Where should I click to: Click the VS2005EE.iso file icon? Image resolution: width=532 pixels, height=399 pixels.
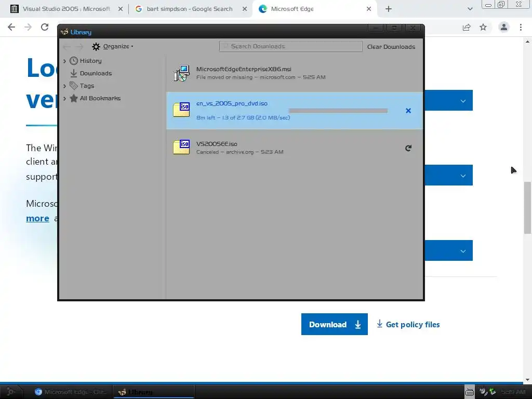click(x=181, y=147)
